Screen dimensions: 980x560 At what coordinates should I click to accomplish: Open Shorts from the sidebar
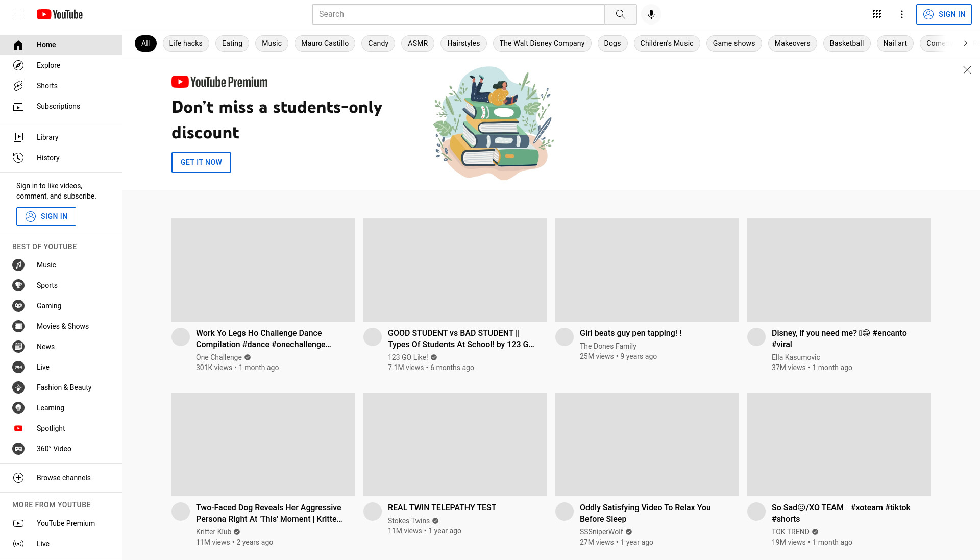coord(61,86)
